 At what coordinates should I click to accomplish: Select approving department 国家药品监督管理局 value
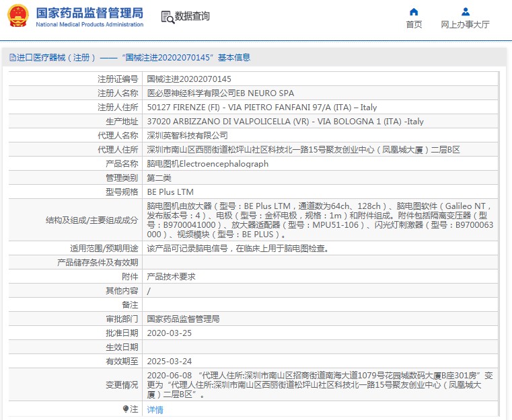point(183,319)
